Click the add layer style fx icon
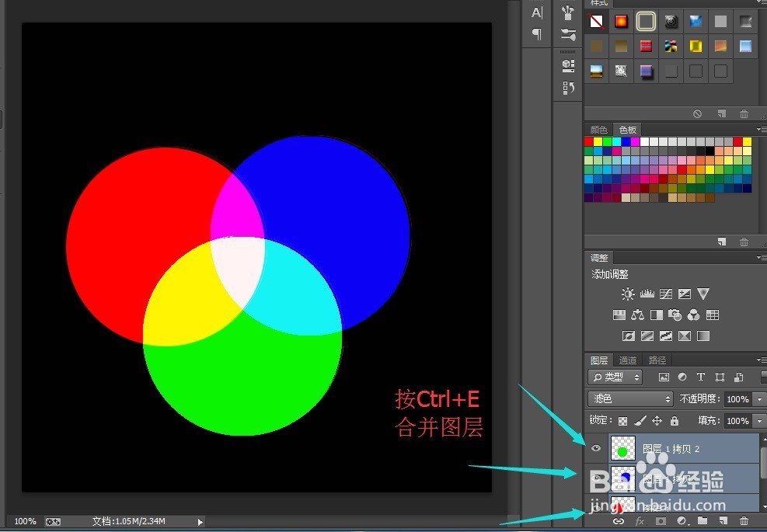The height and width of the screenshot is (532, 767). pos(640,521)
